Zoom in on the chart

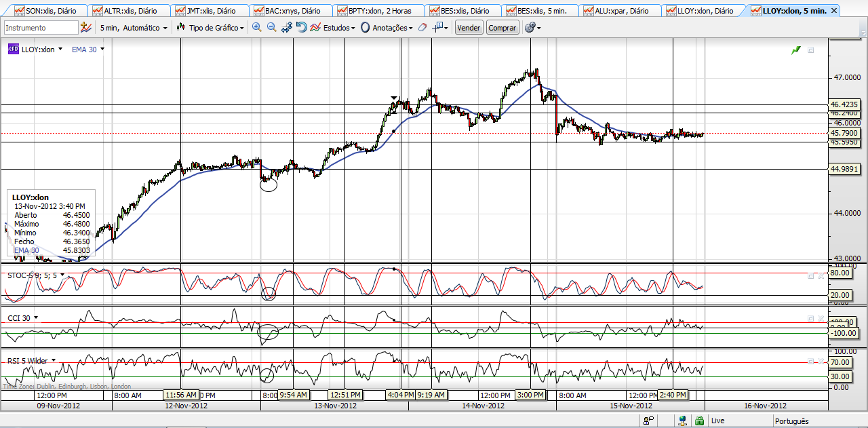[256, 27]
